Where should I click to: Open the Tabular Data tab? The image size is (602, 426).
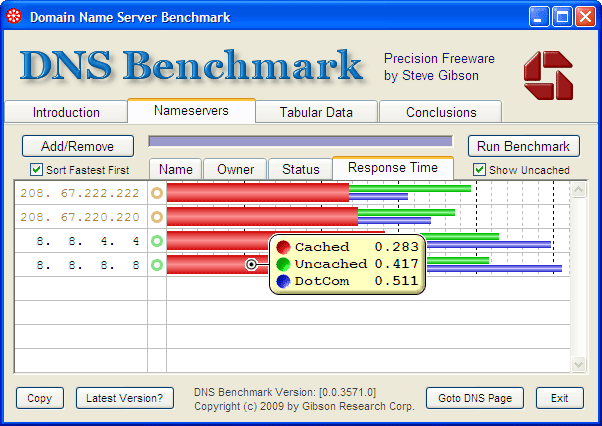[x=316, y=112]
